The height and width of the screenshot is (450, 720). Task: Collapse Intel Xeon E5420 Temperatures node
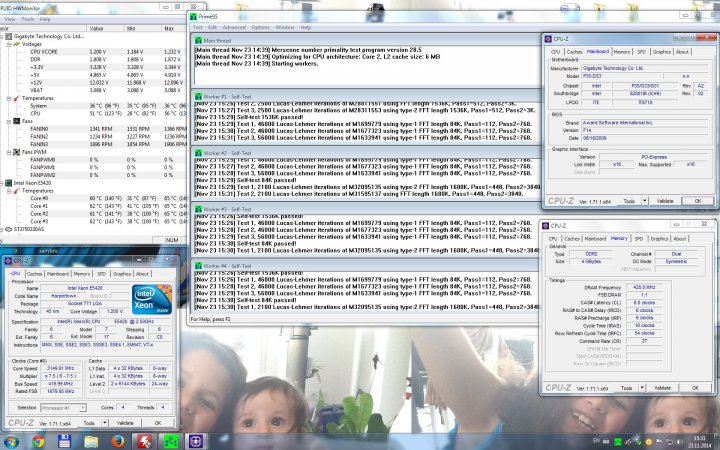9,191
